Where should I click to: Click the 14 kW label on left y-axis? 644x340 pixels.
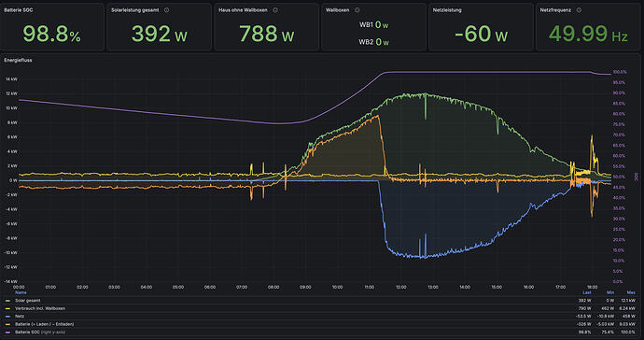pyautogui.click(x=11, y=79)
